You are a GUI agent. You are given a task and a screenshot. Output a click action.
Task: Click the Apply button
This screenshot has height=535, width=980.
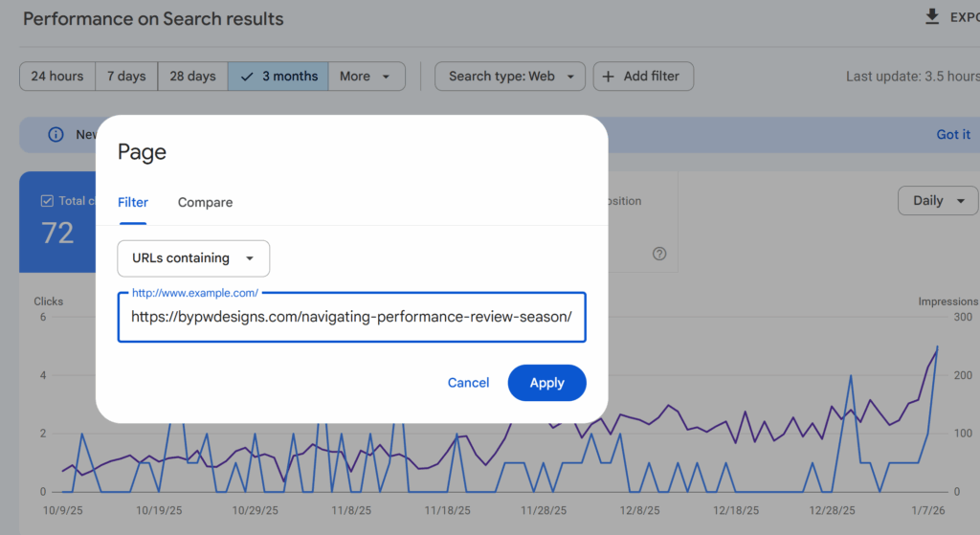pyautogui.click(x=546, y=383)
